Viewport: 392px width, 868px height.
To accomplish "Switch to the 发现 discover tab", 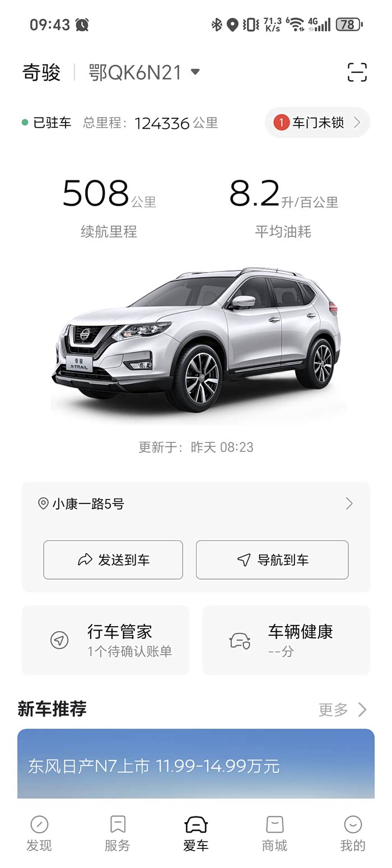I will (39, 833).
